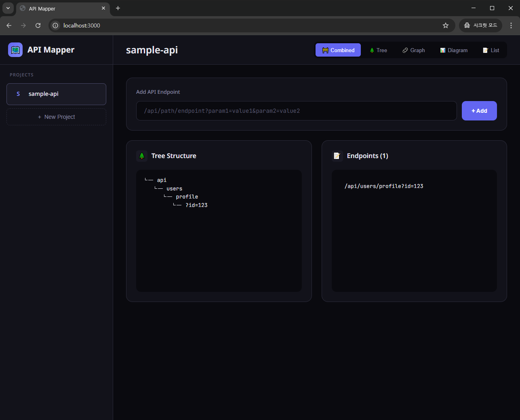The height and width of the screenshot is (420, 520).
Task: Open the browser three-dot menu
Action: (511, 25)
